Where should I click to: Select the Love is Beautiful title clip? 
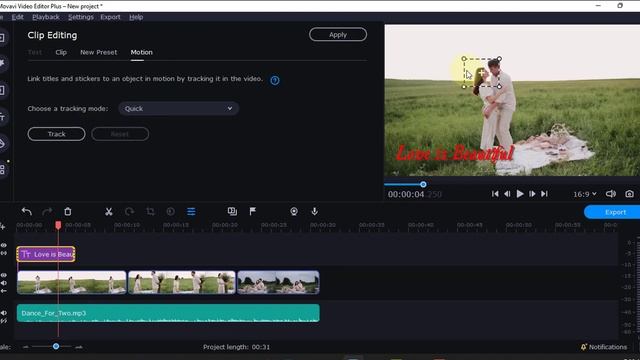[x=46, y=254]
